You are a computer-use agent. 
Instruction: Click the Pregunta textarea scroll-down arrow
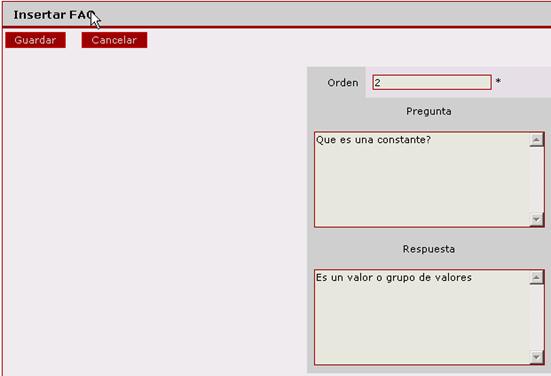point(536,220)
